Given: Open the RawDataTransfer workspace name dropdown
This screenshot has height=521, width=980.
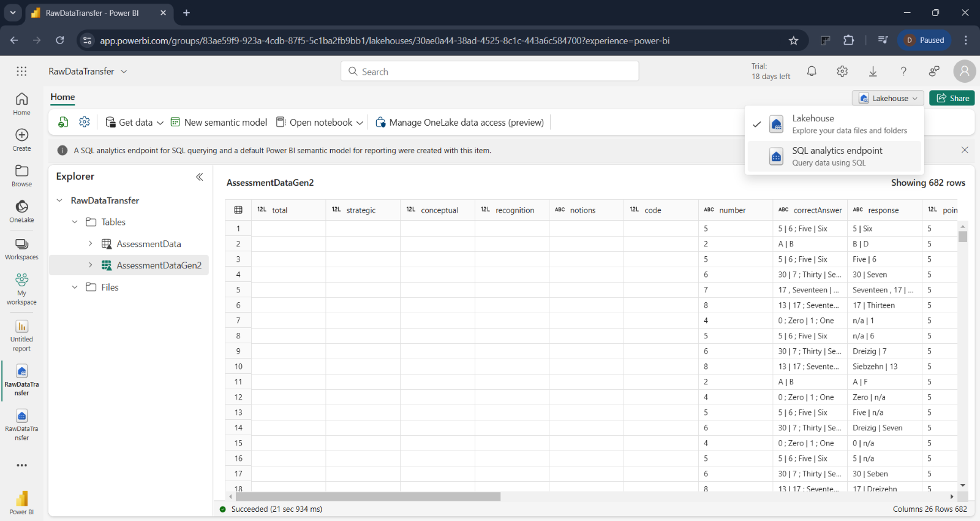Looking at the screenshot, I should pos(88,71).
